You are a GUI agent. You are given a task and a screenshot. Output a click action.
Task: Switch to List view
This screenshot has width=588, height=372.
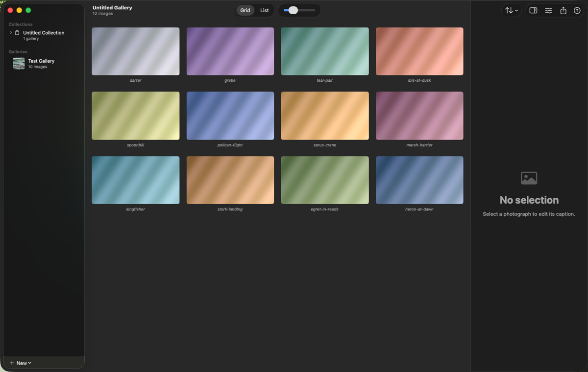[x=265, y=10]
